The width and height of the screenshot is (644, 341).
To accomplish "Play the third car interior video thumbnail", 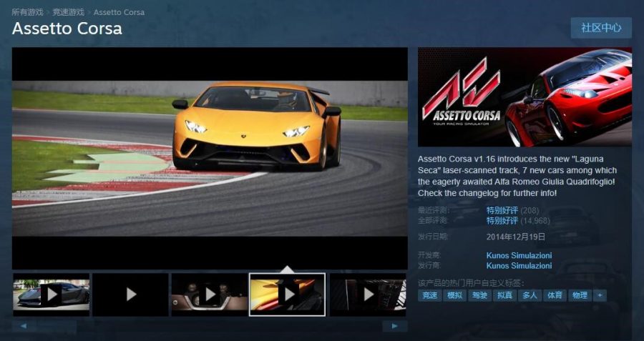I will 210,295.
